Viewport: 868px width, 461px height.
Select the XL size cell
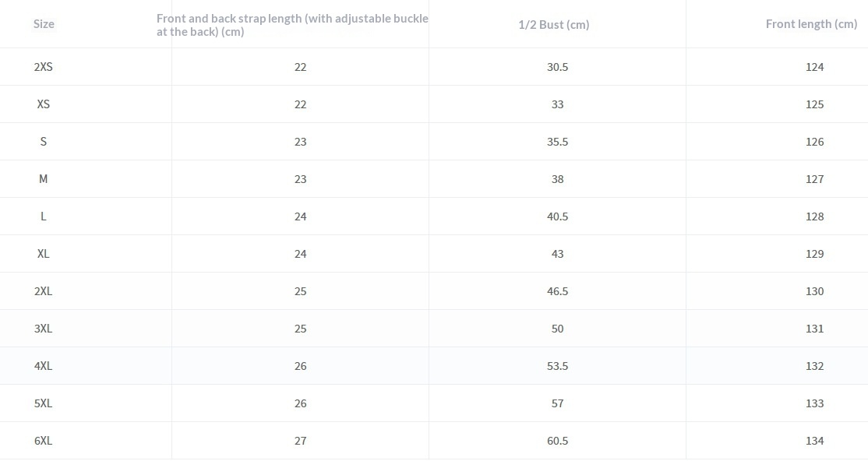click(x=44, y=254)
